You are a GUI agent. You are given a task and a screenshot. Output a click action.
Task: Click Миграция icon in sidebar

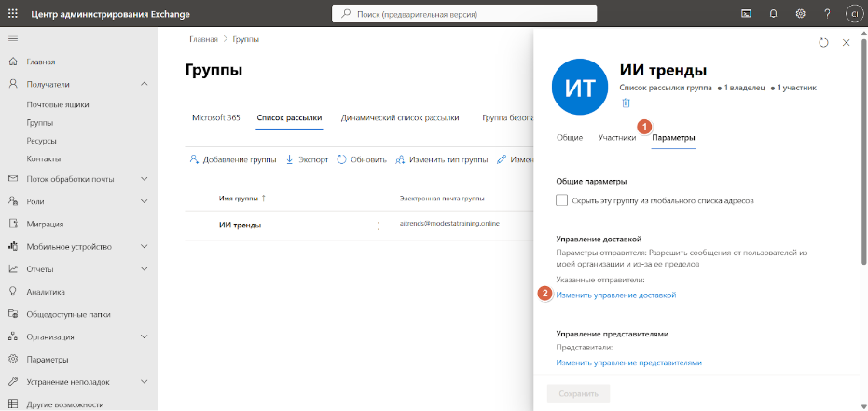(13, 224)
